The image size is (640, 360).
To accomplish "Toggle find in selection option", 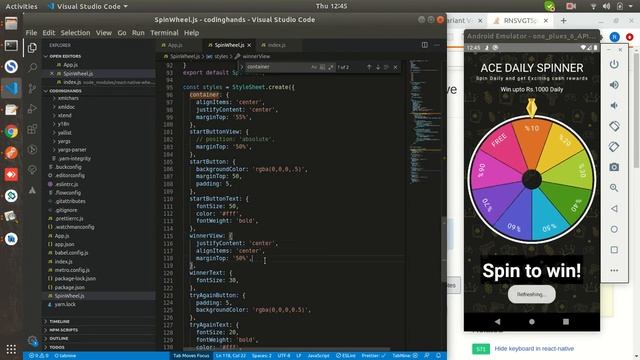I will 386,67.
